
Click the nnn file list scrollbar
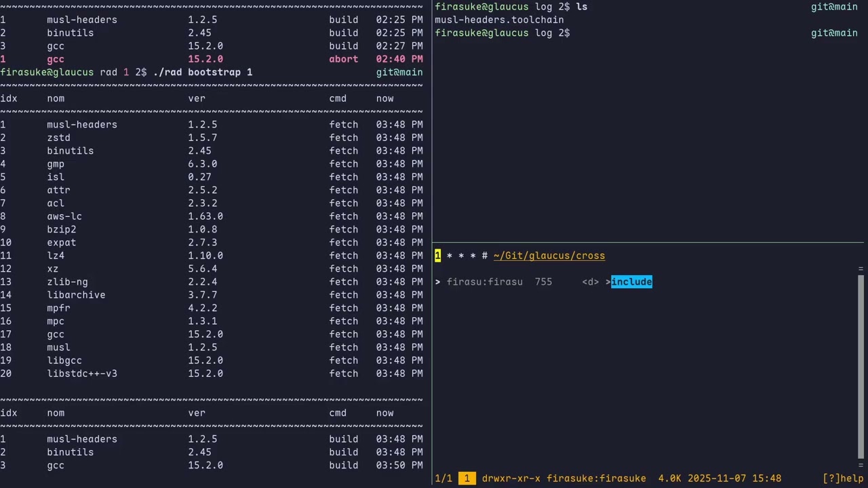click(861, 366)
